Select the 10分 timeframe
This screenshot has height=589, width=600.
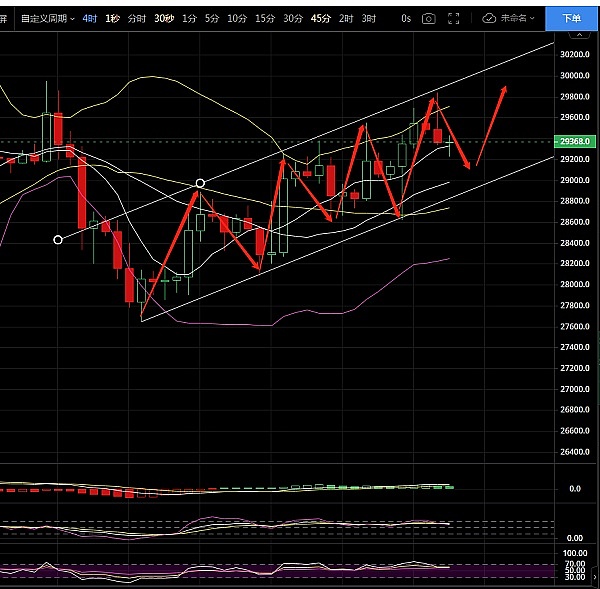pyautogui.click(x=237, y=18)
